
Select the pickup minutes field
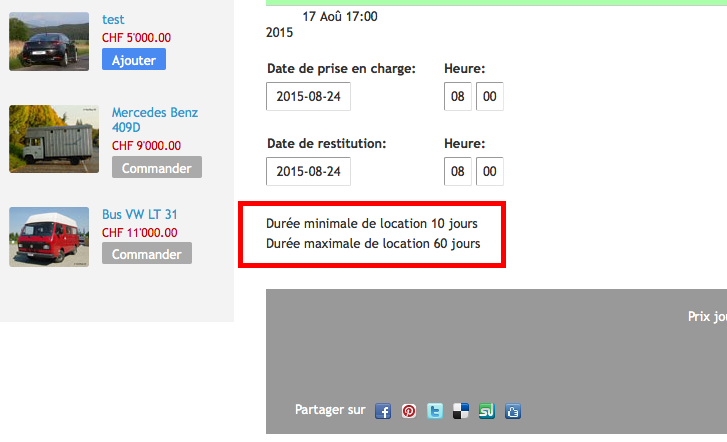pyautogui.click(x=489, y=97)
